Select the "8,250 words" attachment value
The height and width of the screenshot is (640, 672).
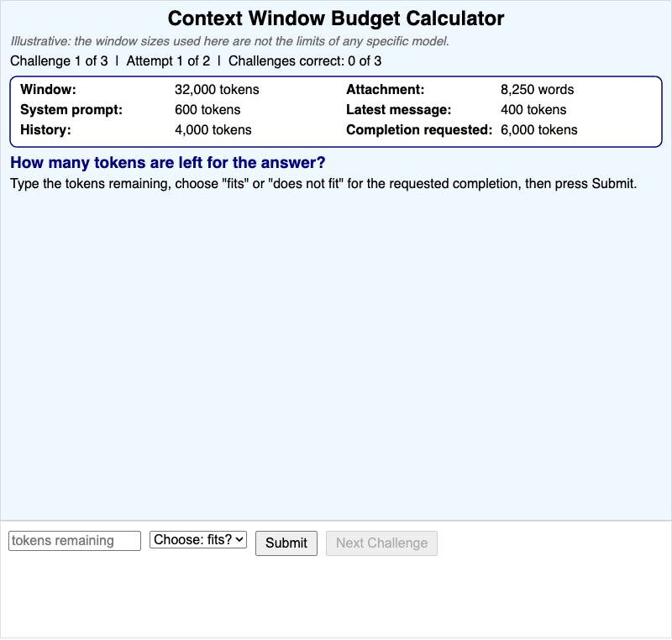pyautogui.click(x=537, y=90)
